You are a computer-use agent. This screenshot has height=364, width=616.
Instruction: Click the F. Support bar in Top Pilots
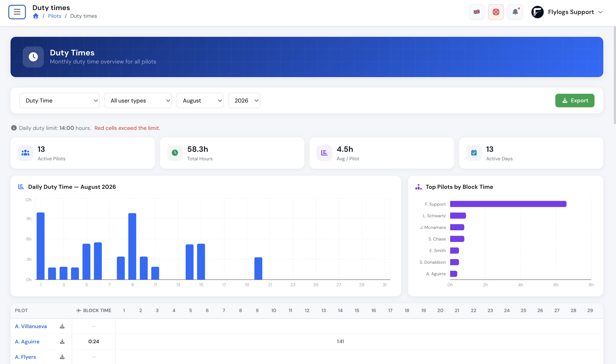coord(508,204)
